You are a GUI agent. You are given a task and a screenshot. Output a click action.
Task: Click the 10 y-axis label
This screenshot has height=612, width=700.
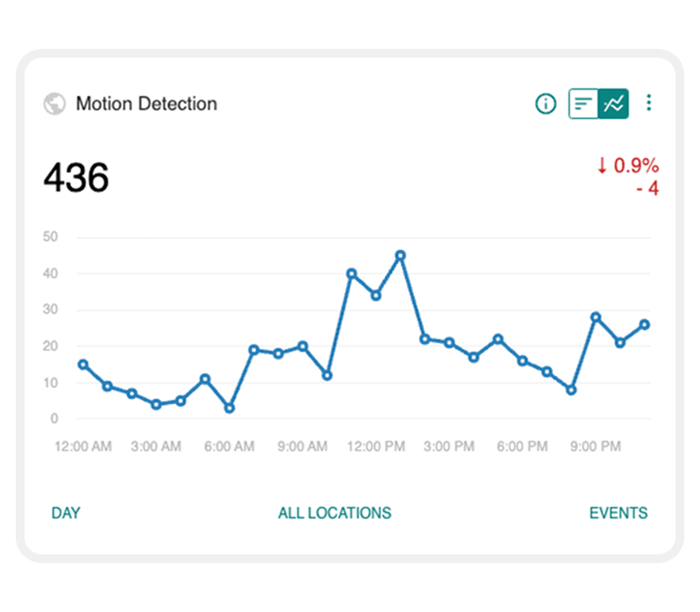tap(51, 382)
